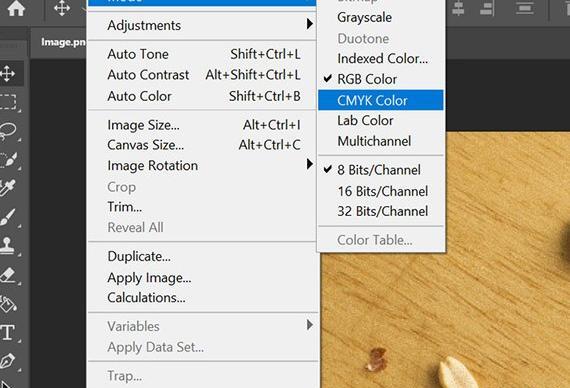The height and width of the screenshot is (388, 570).
Task: Select the Clone Stamp tool
Action: click(x=8, y=246)
